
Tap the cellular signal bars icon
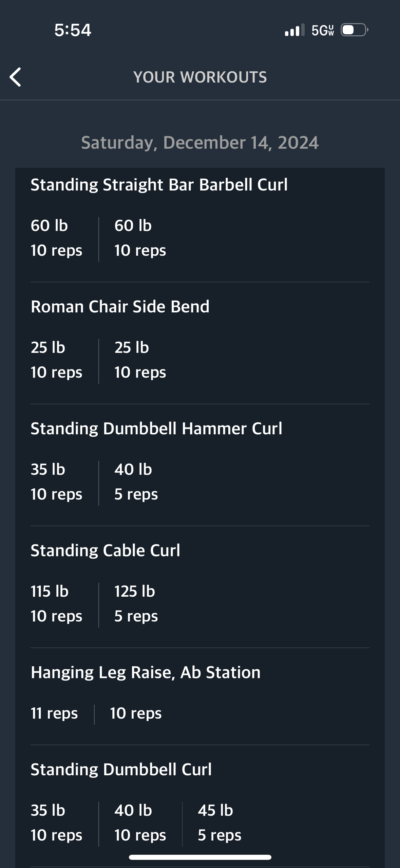(294, 30)
